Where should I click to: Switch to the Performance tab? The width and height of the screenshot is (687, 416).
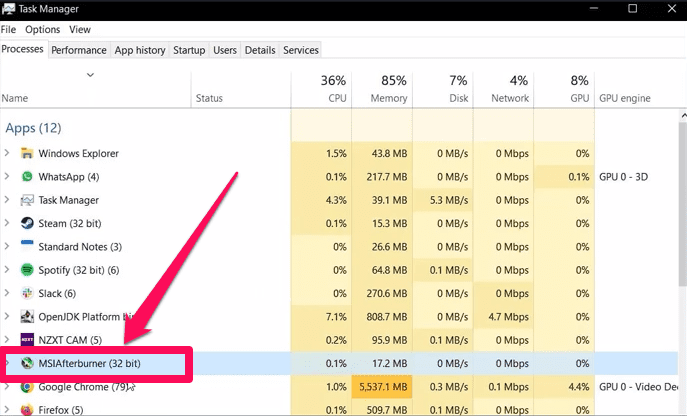point(79,50)
